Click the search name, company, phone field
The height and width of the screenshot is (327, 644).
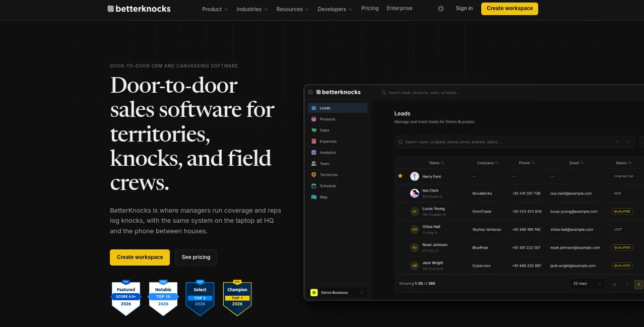(514, 142)
